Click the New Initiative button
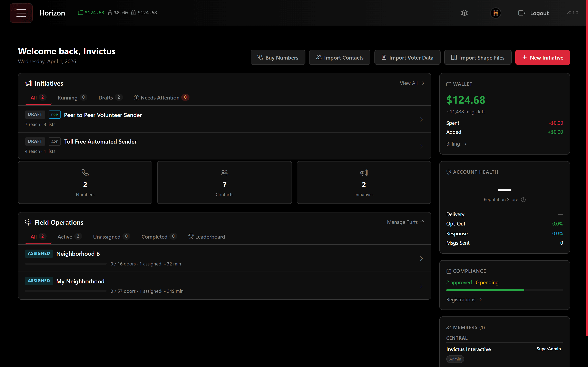 tap(542, 57)
